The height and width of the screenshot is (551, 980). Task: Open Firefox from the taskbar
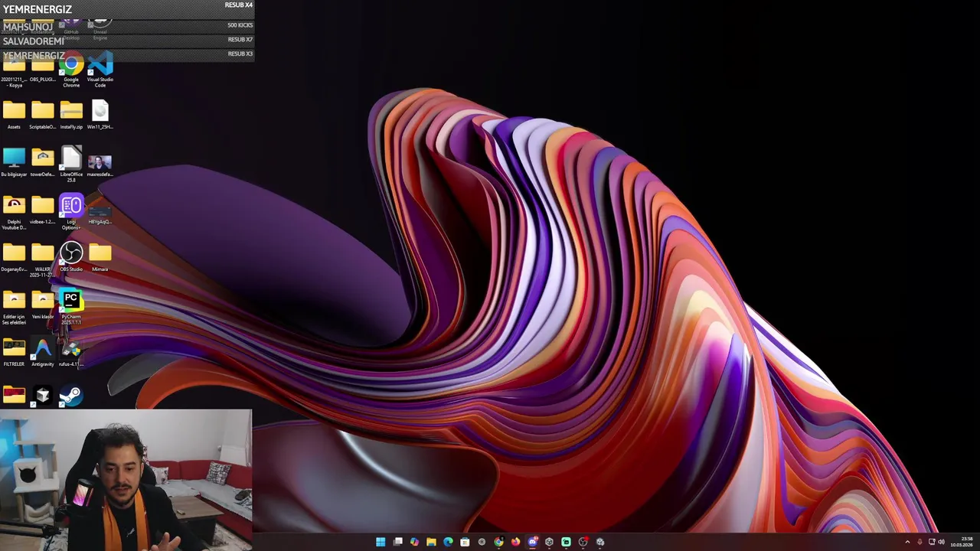click(515, 542)
